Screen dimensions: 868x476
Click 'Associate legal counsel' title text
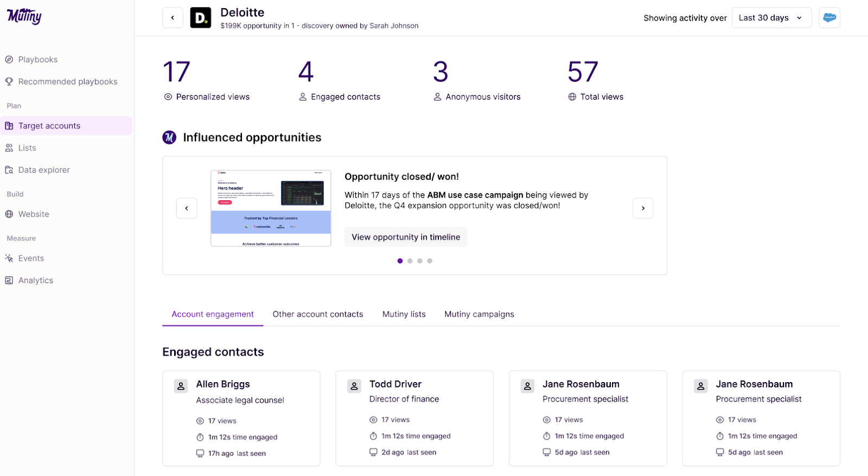pyautogui.click(x=240, y=401)
